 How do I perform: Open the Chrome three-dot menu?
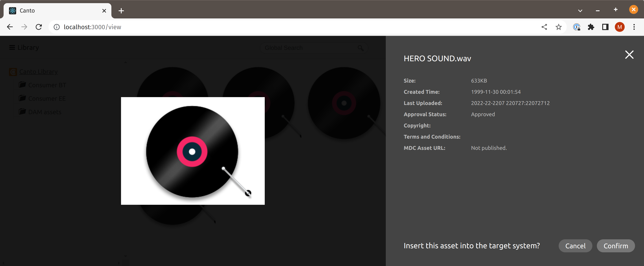(634, 27)
